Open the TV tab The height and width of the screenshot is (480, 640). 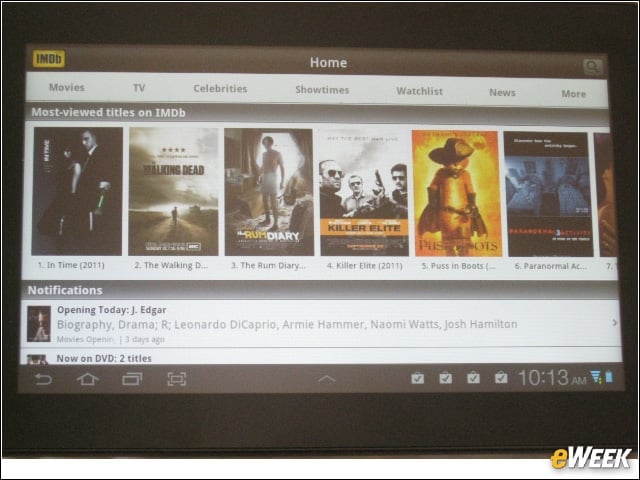139,88
